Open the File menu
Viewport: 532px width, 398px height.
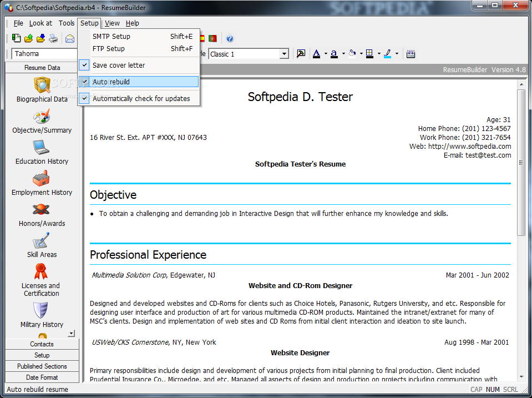click(18, 23)
